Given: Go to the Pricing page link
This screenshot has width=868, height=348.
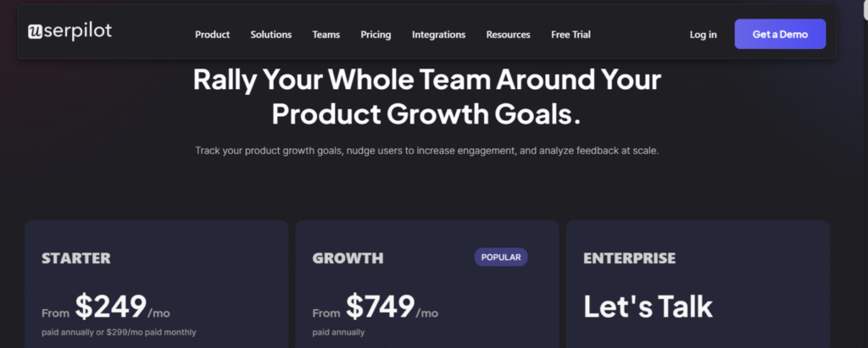Looking at the screenshot, I should pos(376,35).
